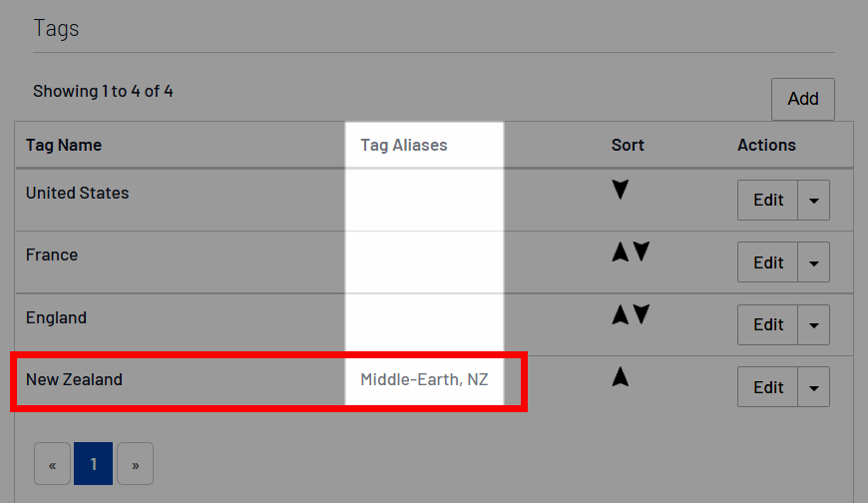Open dropdown next to United States Edit
868x503 pixels.
[x=814, y=201]
